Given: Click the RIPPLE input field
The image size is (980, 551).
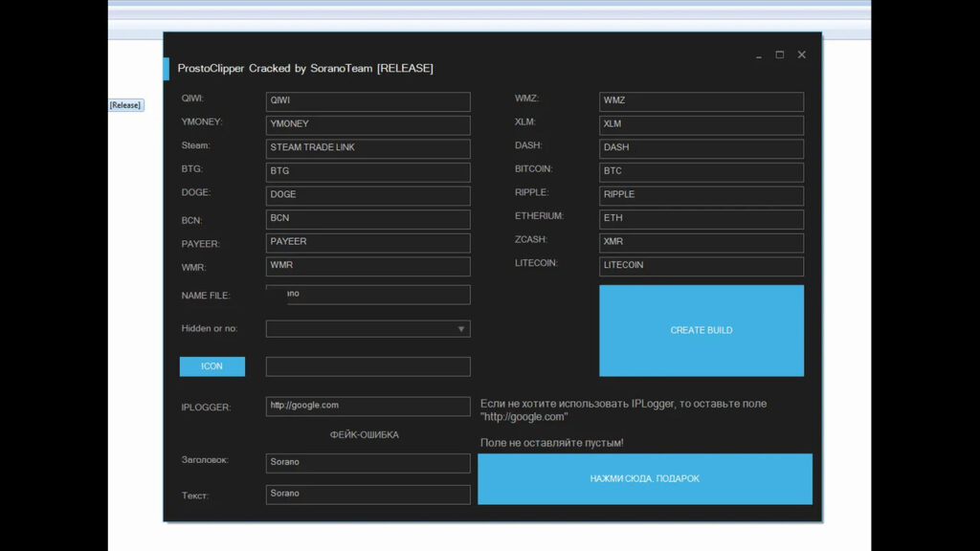Looking at the screenshot, I should click(702, 195).
